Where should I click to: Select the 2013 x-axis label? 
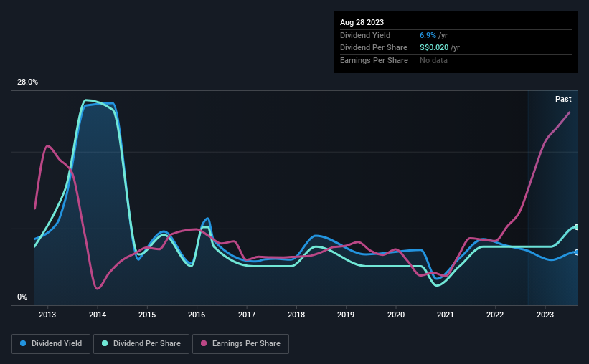[x=47, y=315]
